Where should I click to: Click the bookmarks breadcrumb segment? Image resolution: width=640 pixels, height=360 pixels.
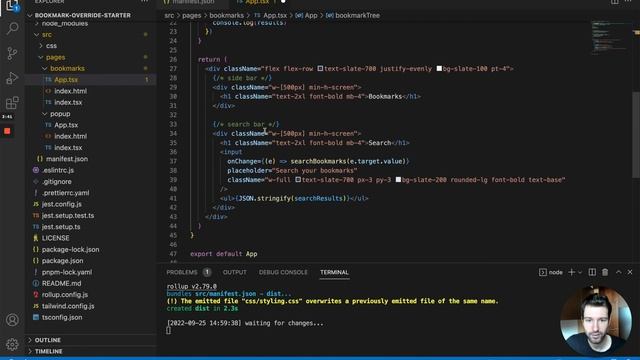227,16
